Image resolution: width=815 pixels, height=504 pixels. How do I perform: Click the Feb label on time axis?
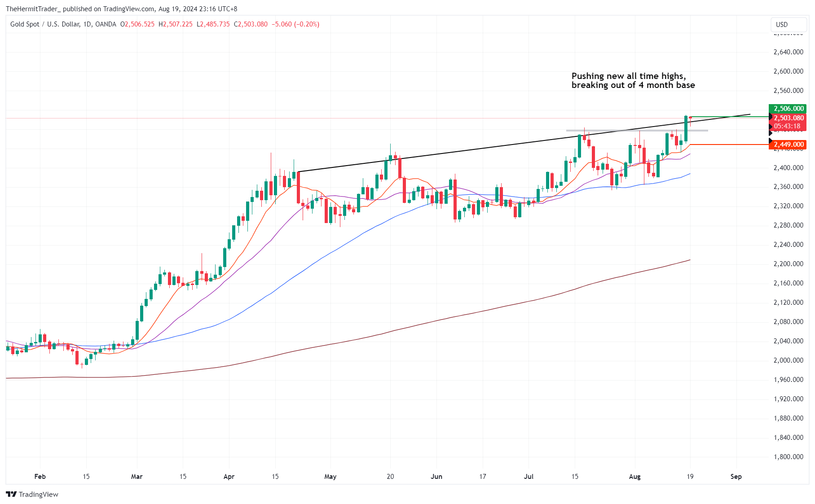[x=40, y=477]
